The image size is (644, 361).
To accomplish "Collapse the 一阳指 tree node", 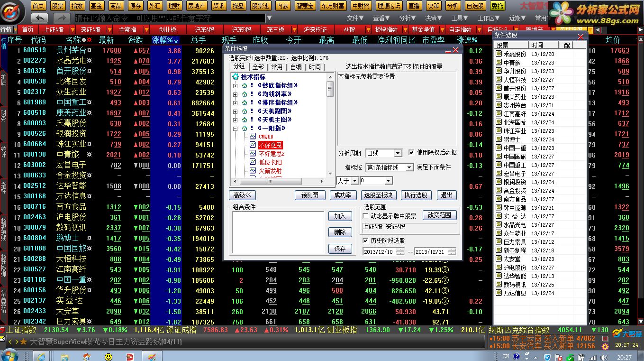I will pyautogui.click(x=236, y=128).
